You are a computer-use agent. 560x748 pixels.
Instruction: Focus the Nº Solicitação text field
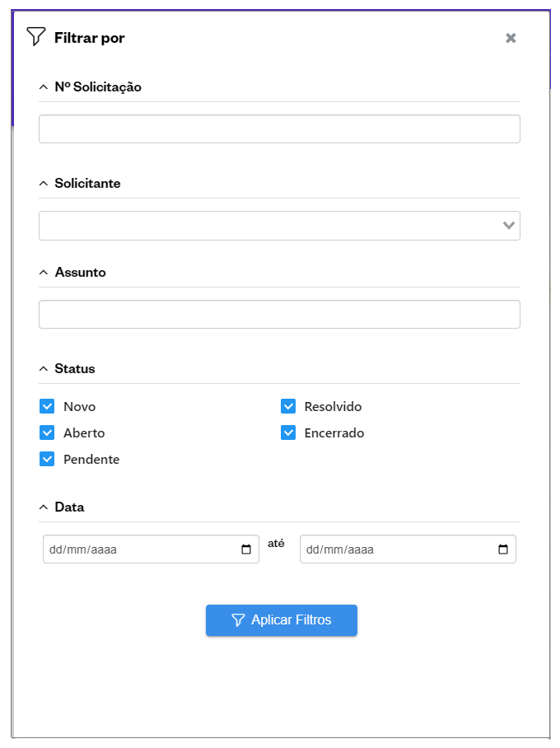pos(279,129)
